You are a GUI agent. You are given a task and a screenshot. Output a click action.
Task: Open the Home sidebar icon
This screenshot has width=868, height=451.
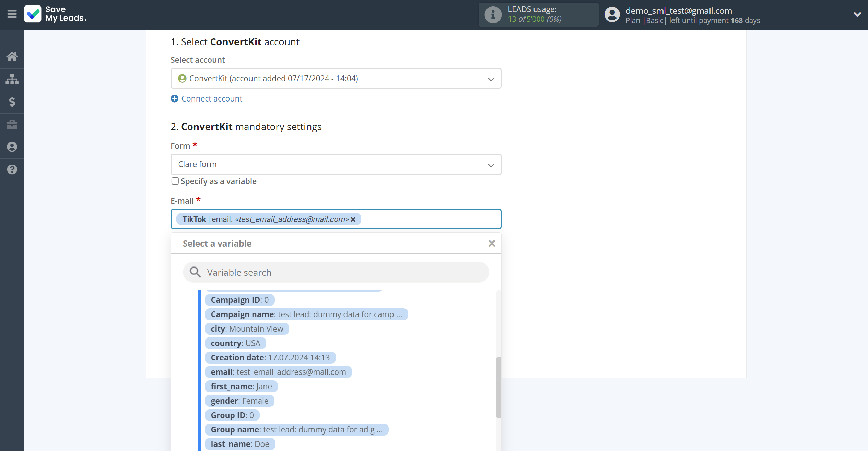[x=12, y=57]
